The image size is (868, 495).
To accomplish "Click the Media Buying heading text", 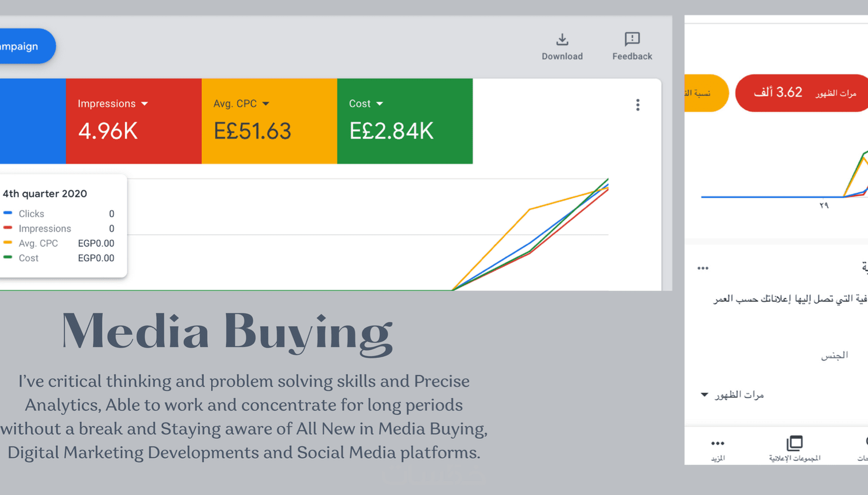I will click(227, 332).
